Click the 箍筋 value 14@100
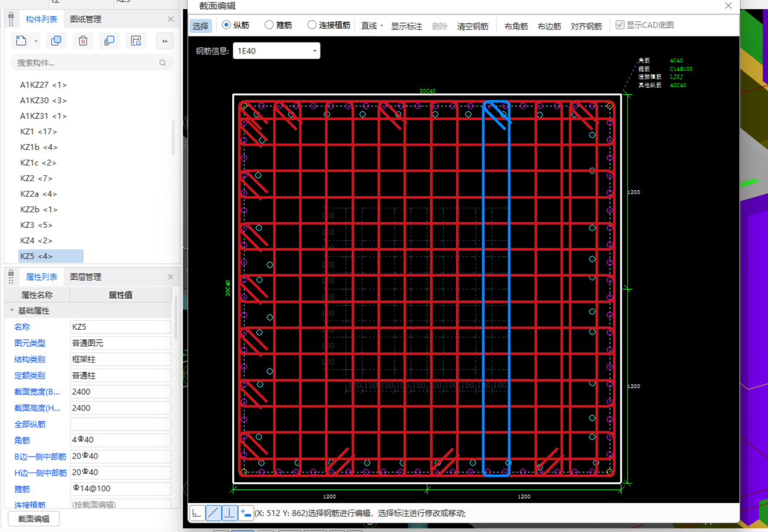The height and width of the screenshot is (532, 768). click(120, 489)
